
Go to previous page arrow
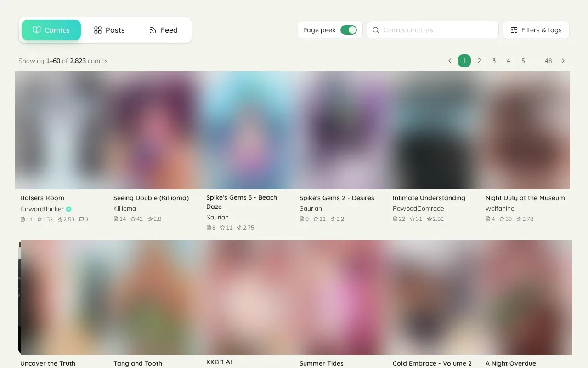click(450, 61)
